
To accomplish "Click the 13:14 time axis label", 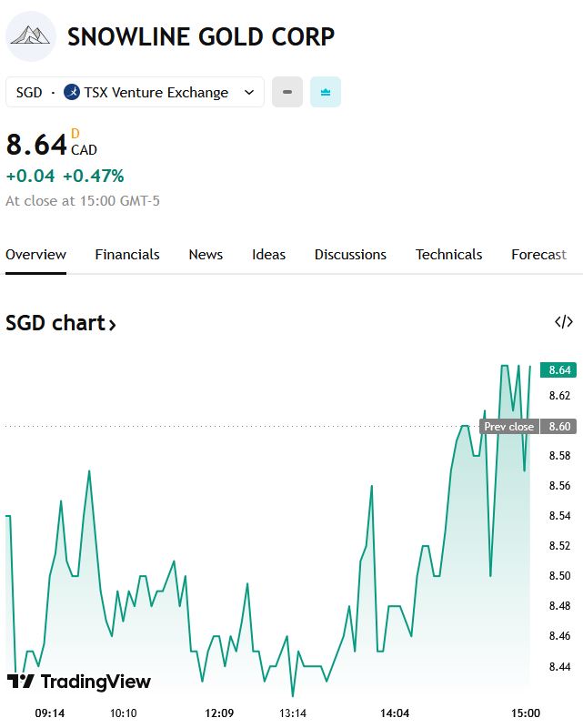I will pos(293,713).
